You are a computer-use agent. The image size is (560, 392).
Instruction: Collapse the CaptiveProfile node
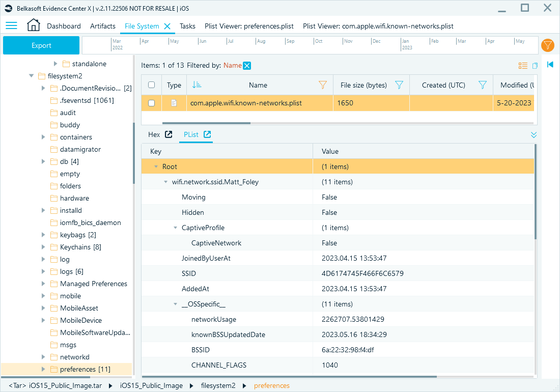175,228
